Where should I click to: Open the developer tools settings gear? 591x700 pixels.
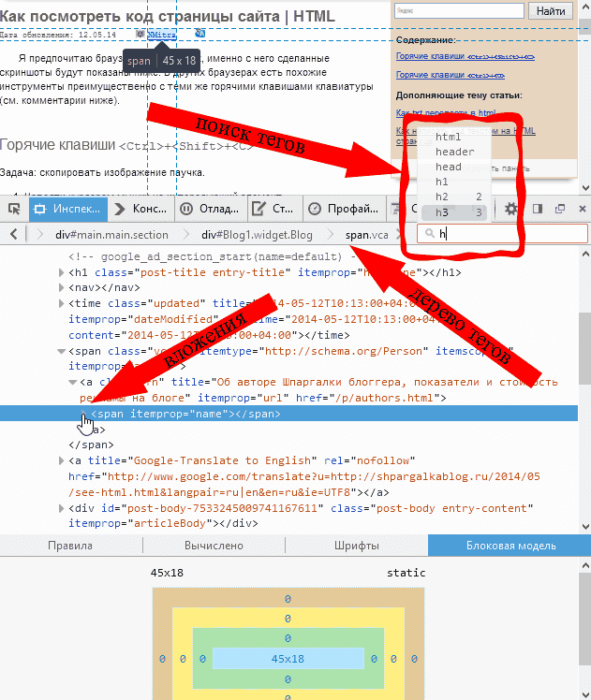[511, 209]
